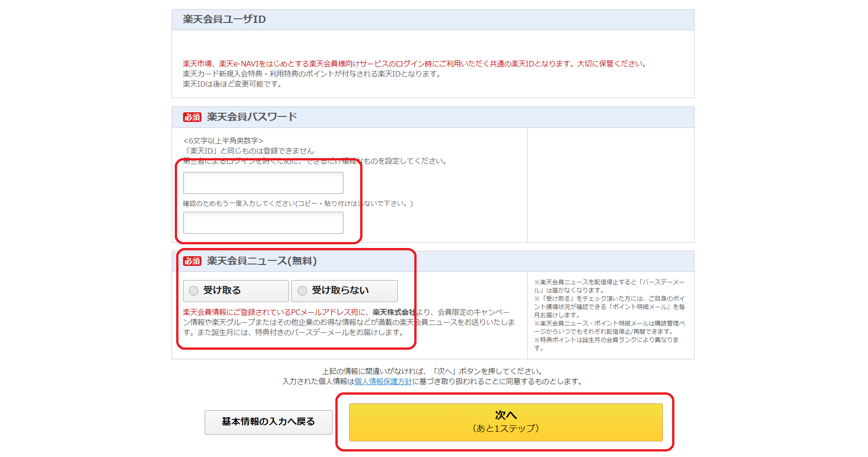Click the 基本情報の入力へ戻る button

click(x=268, y=422)
